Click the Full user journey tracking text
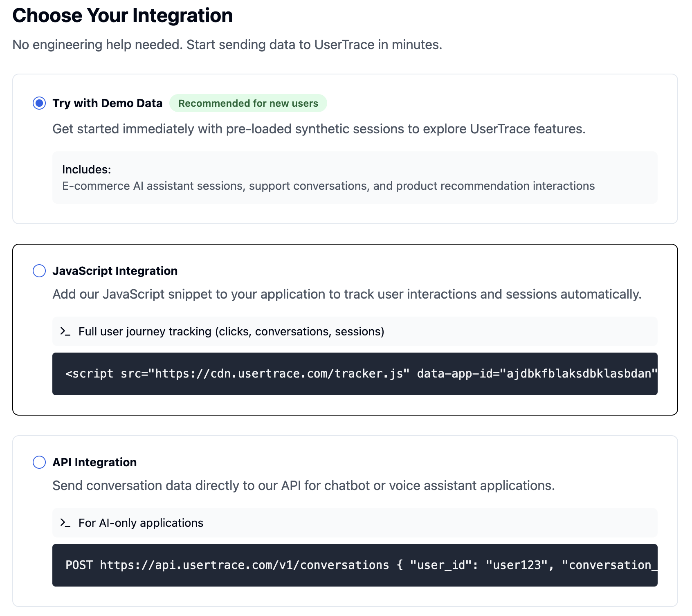Viewport: 692px width, 616px height. pyautogui.click(x=231, y=331)
